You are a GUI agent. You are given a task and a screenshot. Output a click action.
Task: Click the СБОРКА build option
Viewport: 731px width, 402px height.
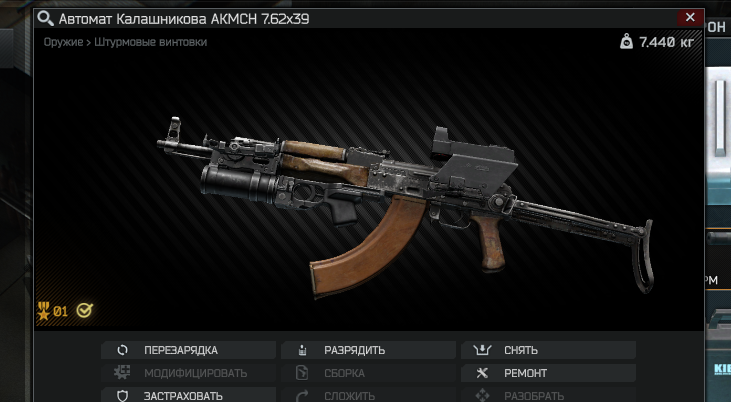[x=368, y=373]
